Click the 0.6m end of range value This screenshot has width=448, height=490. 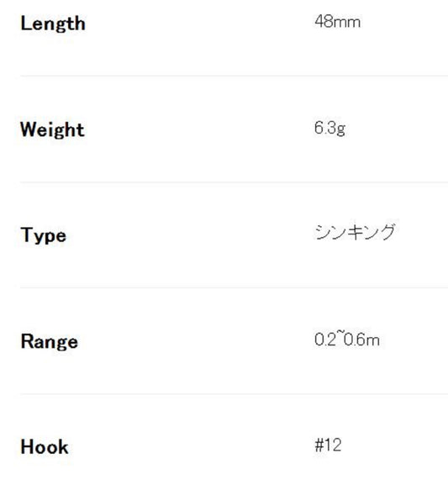[x=361, y=340]
